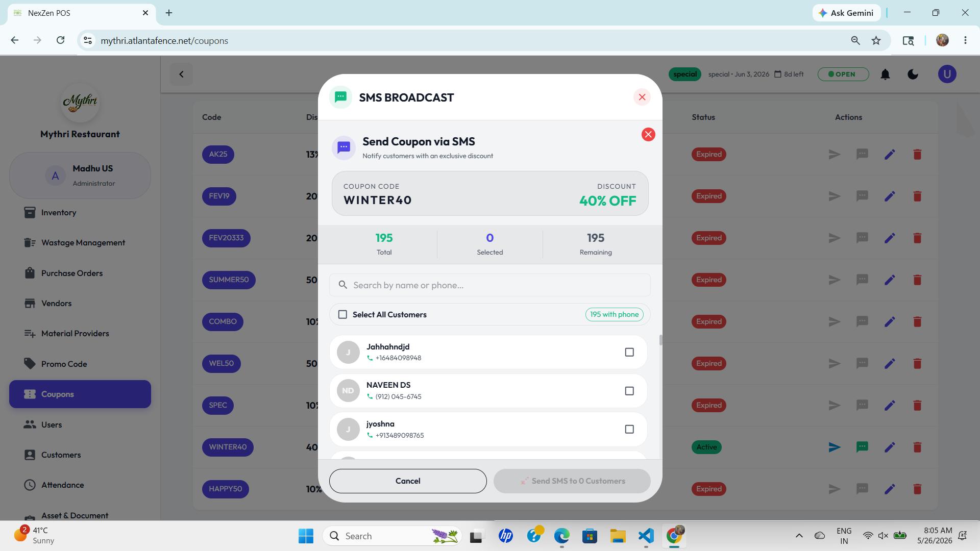Image resolution: width=980 pixels, height=551 pixels.
Task: Click the red circular close icon beside Send Coupon
Action: coord(648,134)
